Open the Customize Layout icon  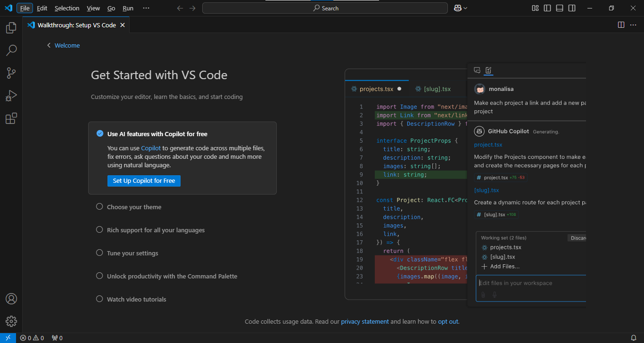(x=535, y=8)
